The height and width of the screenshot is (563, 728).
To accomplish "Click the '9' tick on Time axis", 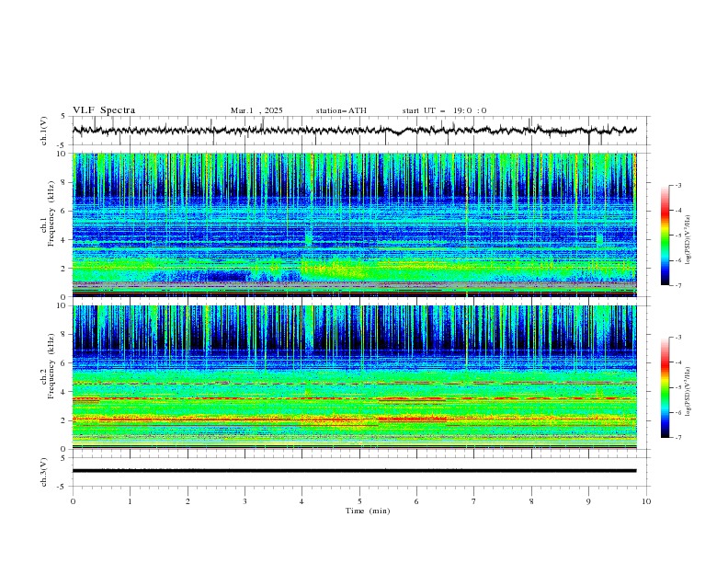I will click(588, 501).
